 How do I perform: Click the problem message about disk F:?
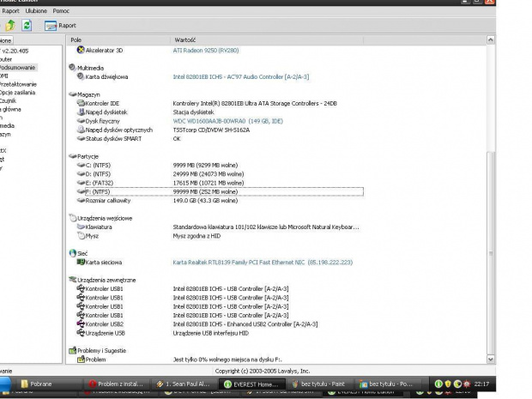[227, 360]
